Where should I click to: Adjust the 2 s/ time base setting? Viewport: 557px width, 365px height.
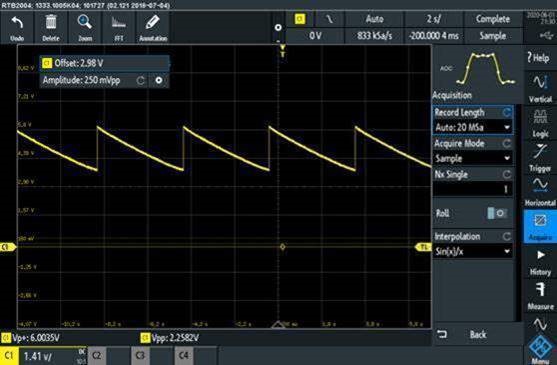click(x=434, y=19)
